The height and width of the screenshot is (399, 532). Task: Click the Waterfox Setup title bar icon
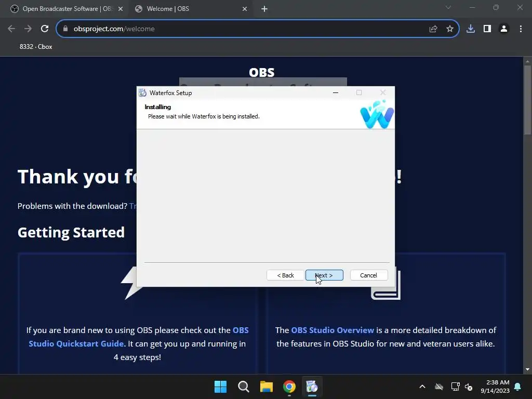coord(142,92)
